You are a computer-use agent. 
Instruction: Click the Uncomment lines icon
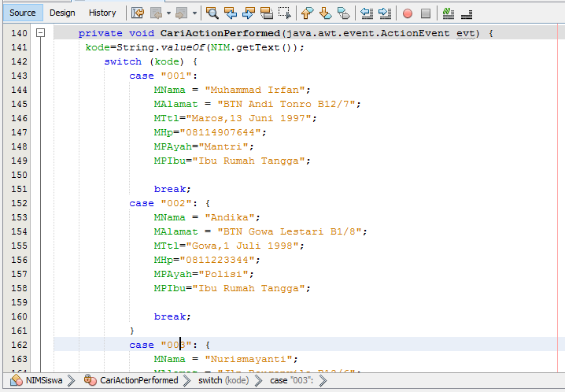coord(467,13)
